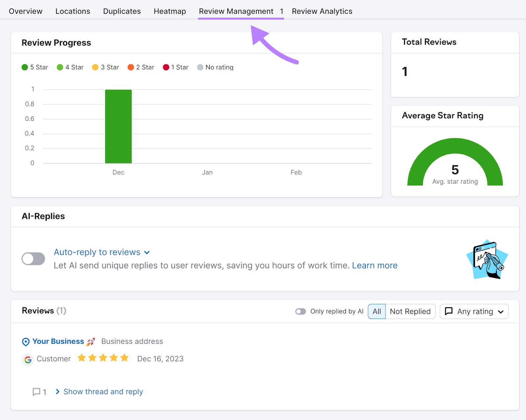Click the five-star rating on the customer review
The width and height of the screenshot is (526, 420).
(103, 358)
